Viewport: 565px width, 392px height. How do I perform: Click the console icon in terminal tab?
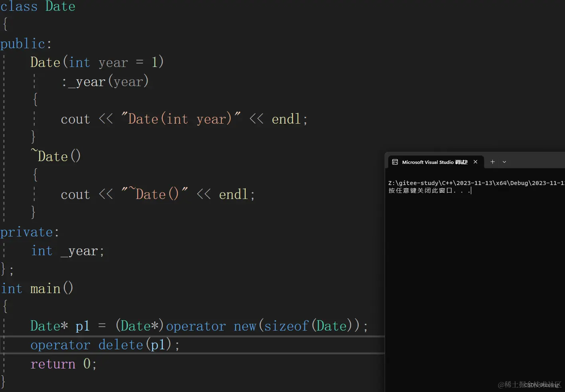point(395,162)
